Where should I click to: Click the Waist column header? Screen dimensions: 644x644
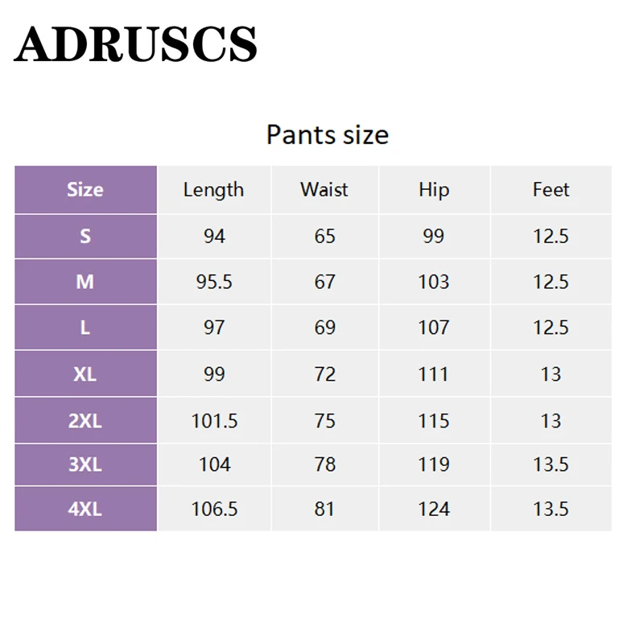tap(324, 190)
